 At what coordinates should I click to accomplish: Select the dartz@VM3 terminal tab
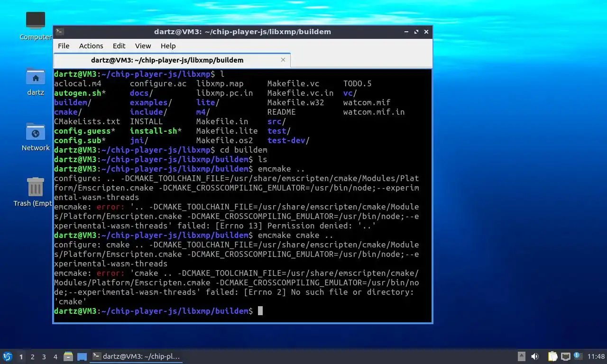click(172, 60)
